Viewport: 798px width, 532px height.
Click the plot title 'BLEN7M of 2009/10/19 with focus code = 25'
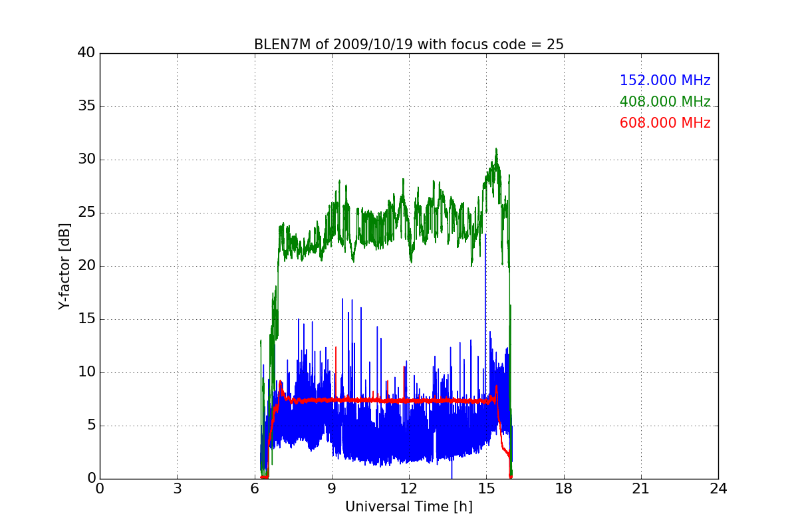pyautogui.click(x=408, y=45)
